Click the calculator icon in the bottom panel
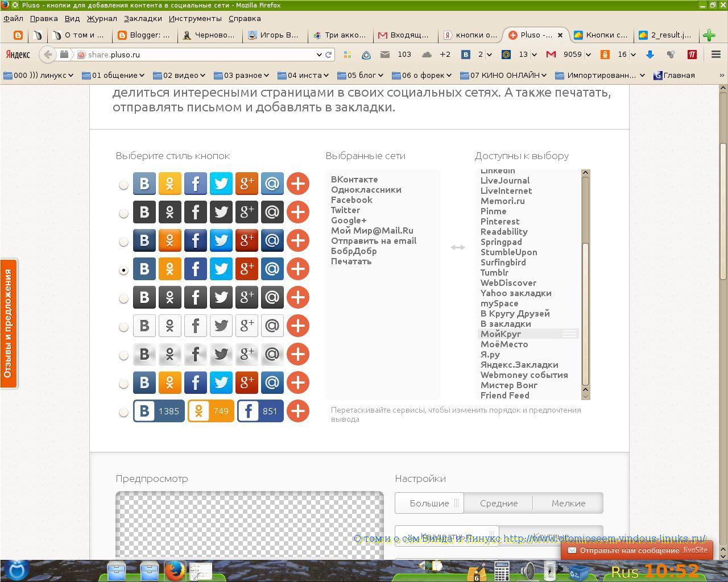The width and height of the screenshot is (728, 582). click(x=502, y=571)
